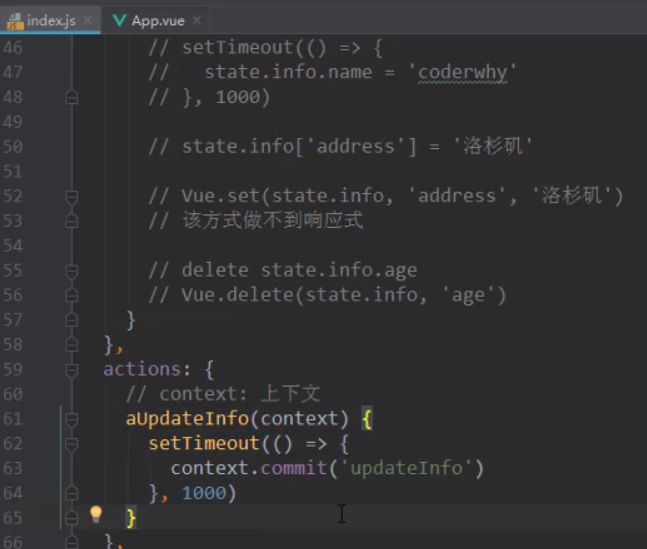The width and height of the screenshot is (647, 549).
Task: Click the commit method call
Action: click(x=294, y=468)
